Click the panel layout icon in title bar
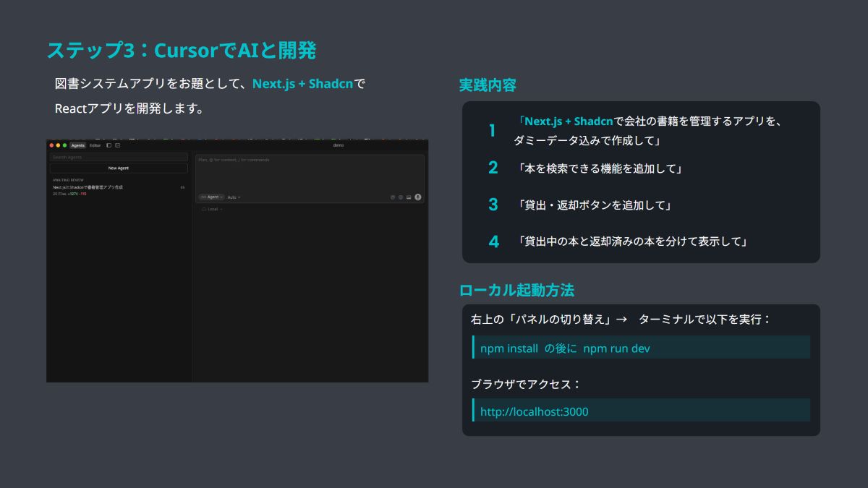 117,145
